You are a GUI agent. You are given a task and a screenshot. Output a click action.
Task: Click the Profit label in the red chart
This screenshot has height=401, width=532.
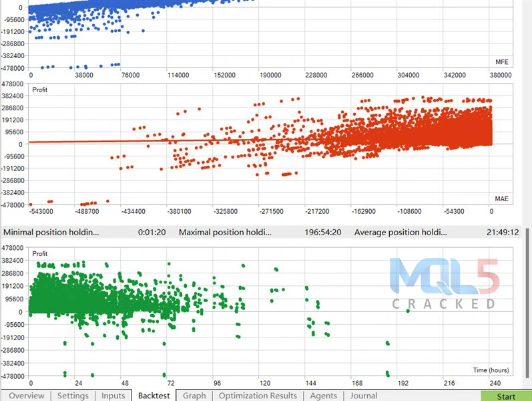(x=39, y=90)
